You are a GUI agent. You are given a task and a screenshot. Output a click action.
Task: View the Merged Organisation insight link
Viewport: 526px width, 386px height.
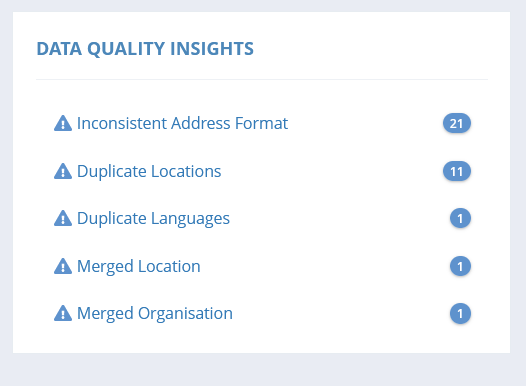[x=155, y=314]
